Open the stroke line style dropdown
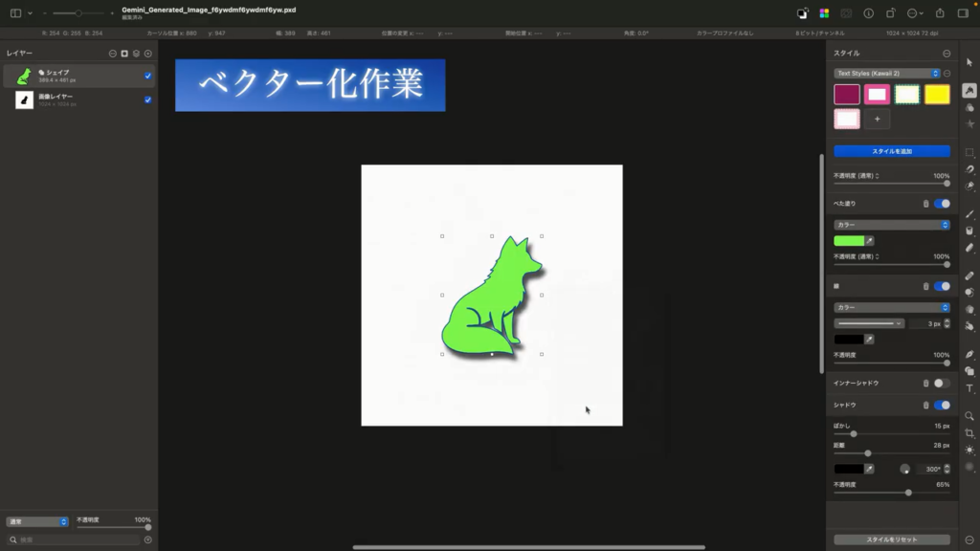The height and width of the screenshot is (551, 980). [869, 324]
